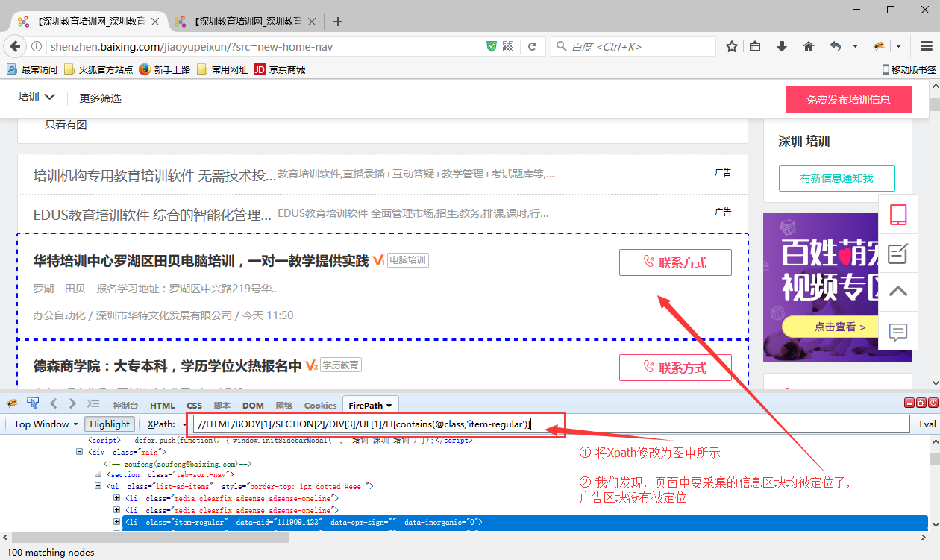Open the Top Window dropdown
This screenshot has height=560, width=940.
click(46, 424)
